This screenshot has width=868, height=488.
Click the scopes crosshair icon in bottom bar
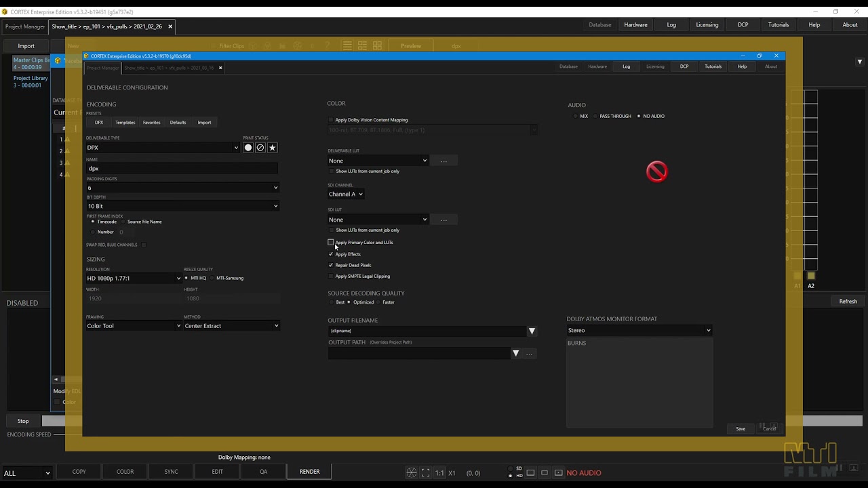(412, 473)
